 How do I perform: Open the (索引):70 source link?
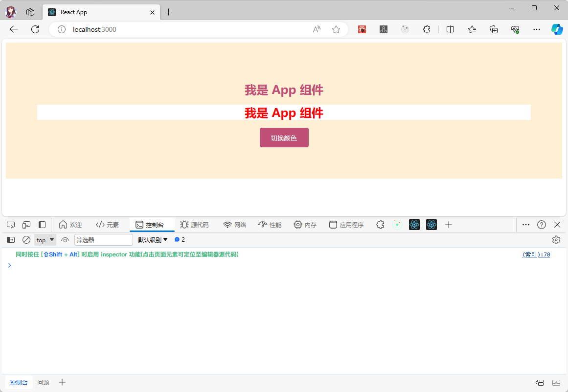tap(536, 254)
